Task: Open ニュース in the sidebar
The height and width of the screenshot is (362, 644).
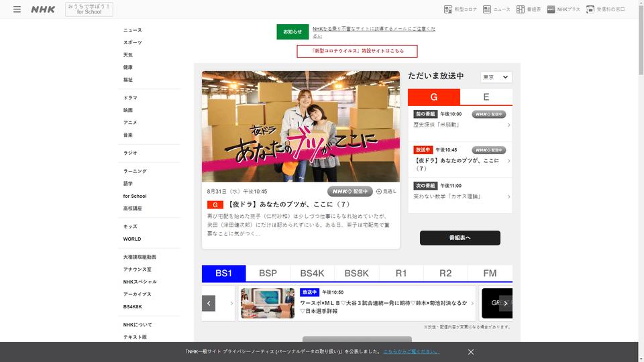Action: pyautogui.click(x=133, y=30)
